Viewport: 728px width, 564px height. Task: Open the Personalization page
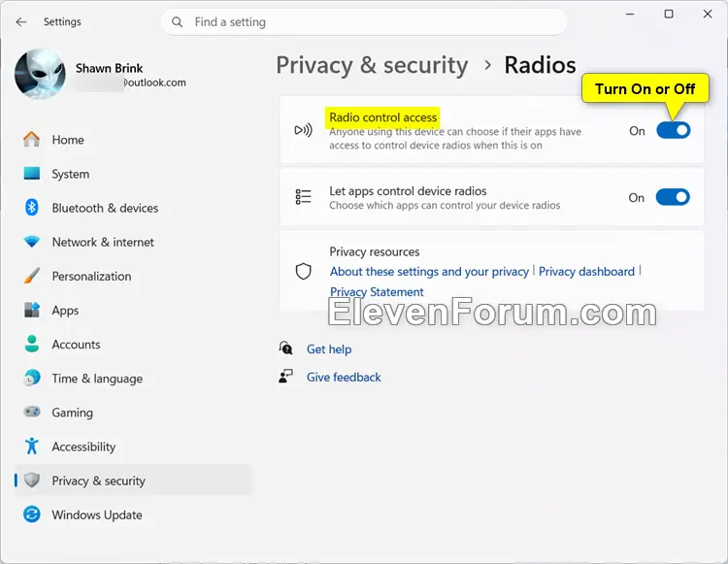[x=133, y=277]
